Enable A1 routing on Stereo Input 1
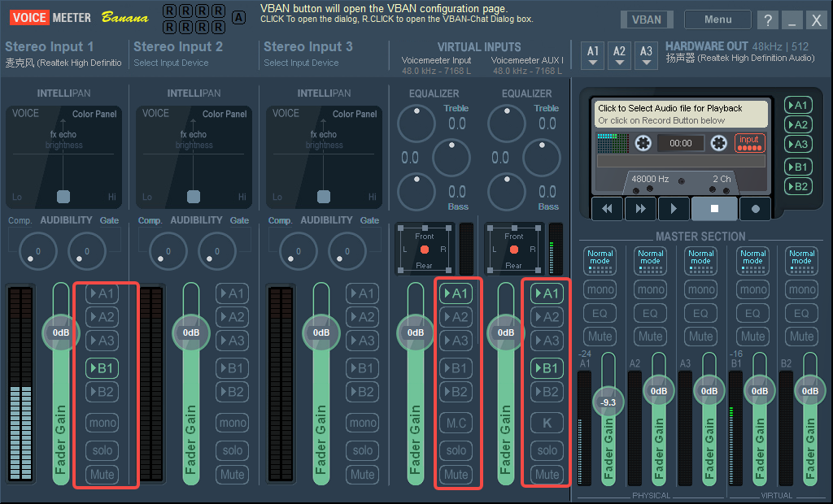 click(102, 293)
